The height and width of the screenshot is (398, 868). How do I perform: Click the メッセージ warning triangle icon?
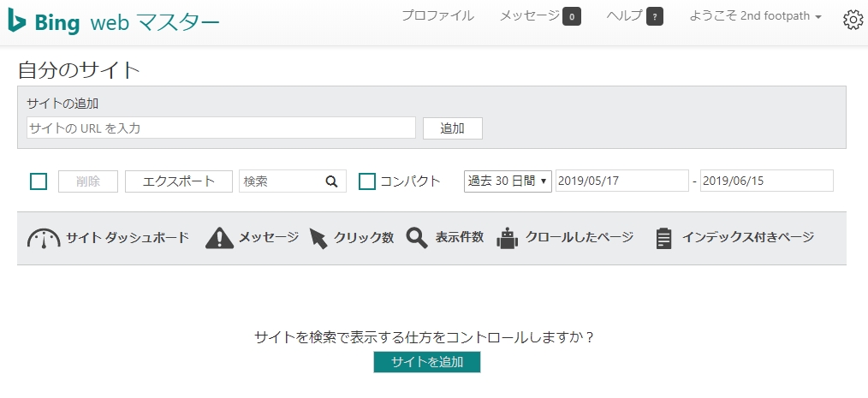point(219,238)
